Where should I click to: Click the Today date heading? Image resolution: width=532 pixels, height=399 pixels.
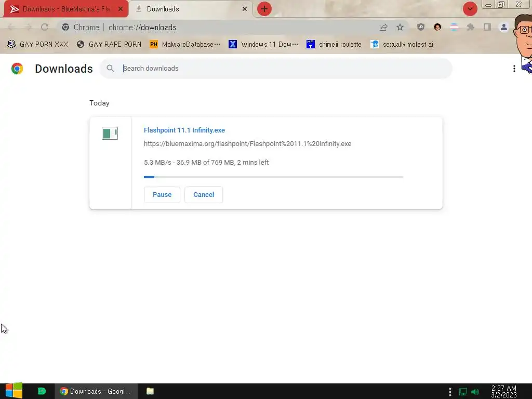[99, 103]
